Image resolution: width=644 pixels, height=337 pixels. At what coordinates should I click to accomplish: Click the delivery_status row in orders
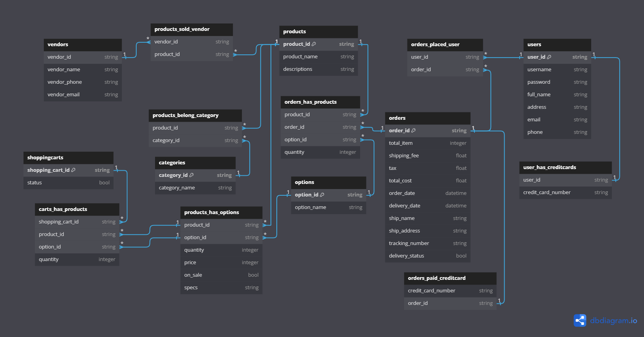coord(428,256)
